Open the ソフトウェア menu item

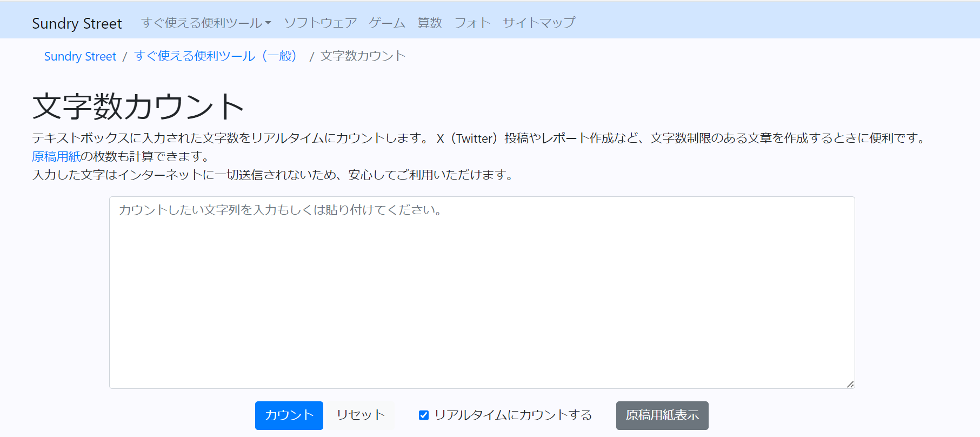pos(321,23)
